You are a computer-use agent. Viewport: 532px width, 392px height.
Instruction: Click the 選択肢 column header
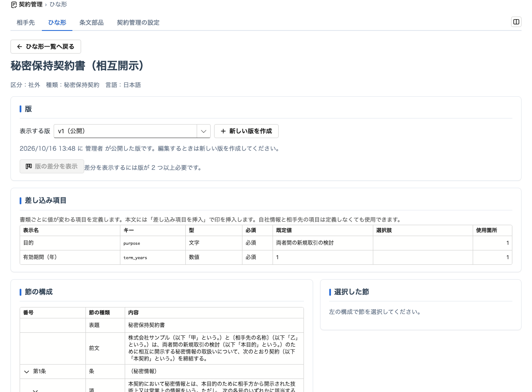point(423,230)
